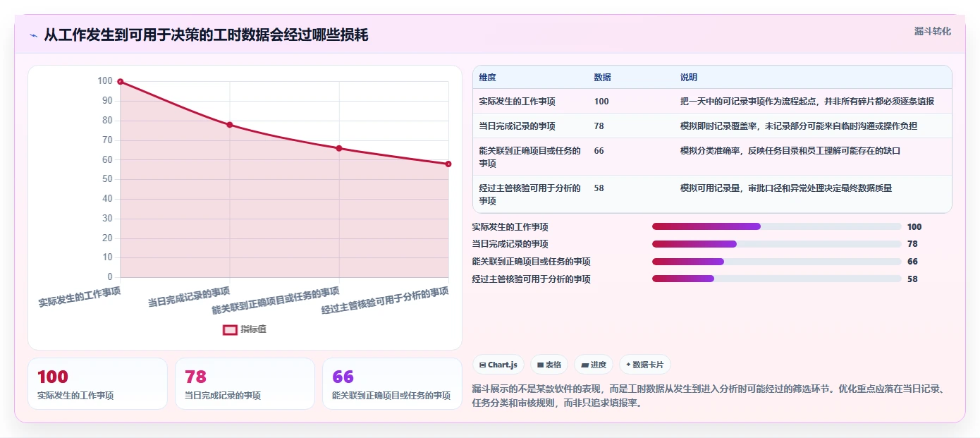The height and width of the screenshot is (438, 980).
Task: Click the progress value 66
Action: 912,262
